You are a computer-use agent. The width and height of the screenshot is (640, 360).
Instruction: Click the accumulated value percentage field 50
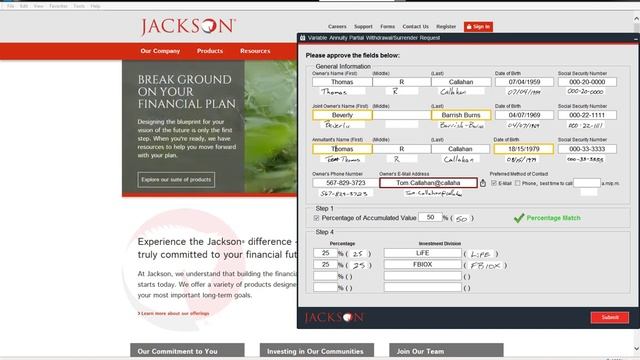tap(430, 218)
